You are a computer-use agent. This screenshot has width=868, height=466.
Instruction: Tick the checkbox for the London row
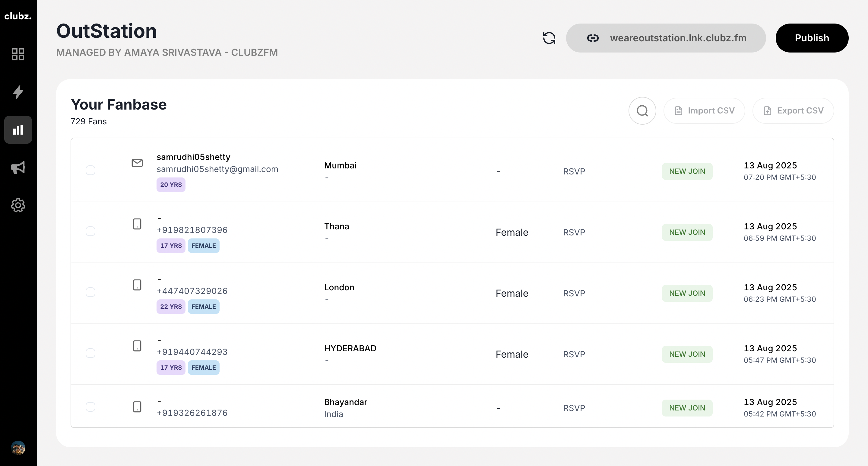90,292
